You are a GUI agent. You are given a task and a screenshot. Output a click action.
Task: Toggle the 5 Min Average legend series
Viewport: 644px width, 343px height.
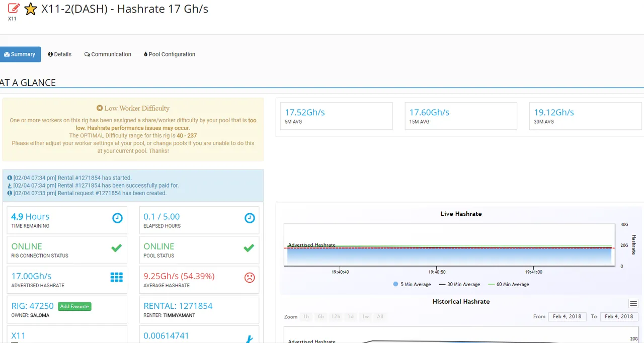[412, 284]
